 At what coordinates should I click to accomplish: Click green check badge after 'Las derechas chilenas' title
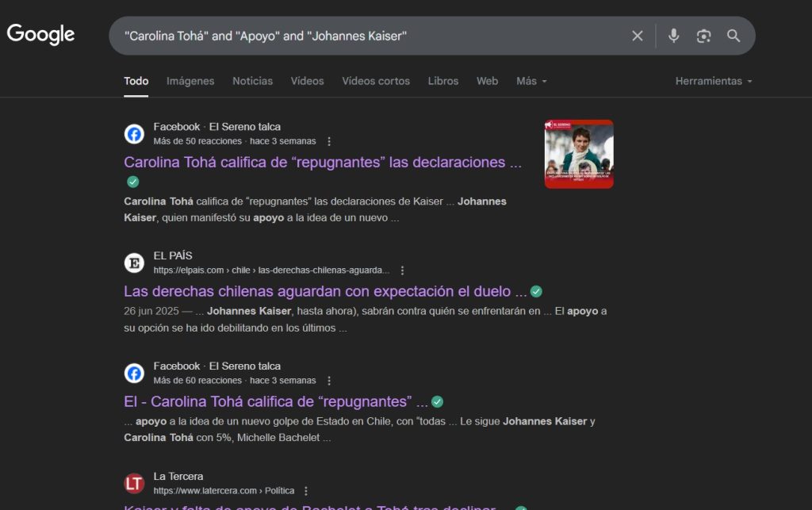coord(537,292)
